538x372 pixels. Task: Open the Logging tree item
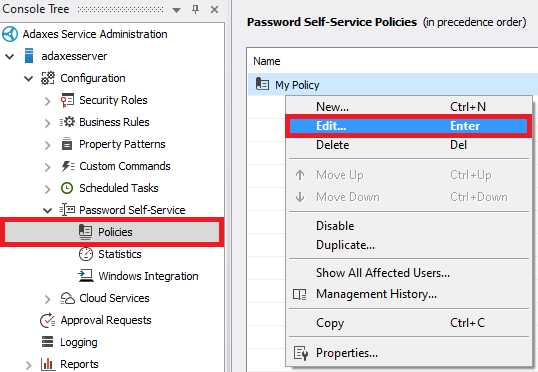pyautogui.click(x=79, y=342)
